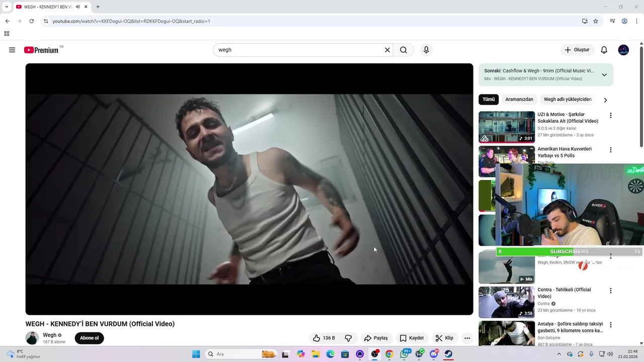Open Contra - Tehlikeli video thumbnail
Screen dimensions: 644x362
[507, 302]
